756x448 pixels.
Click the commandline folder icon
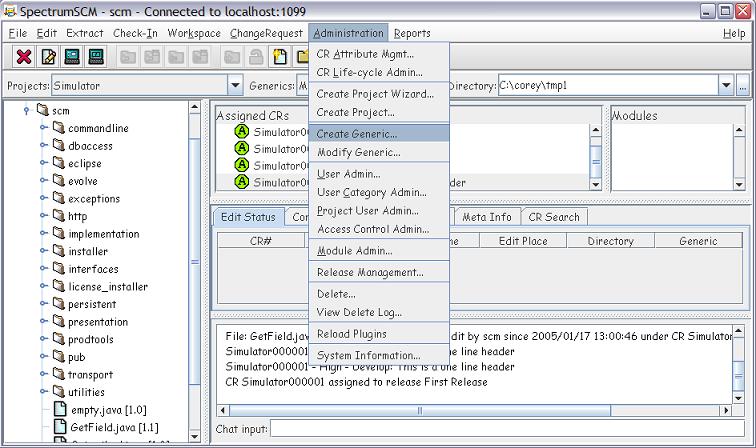(59, 128)
